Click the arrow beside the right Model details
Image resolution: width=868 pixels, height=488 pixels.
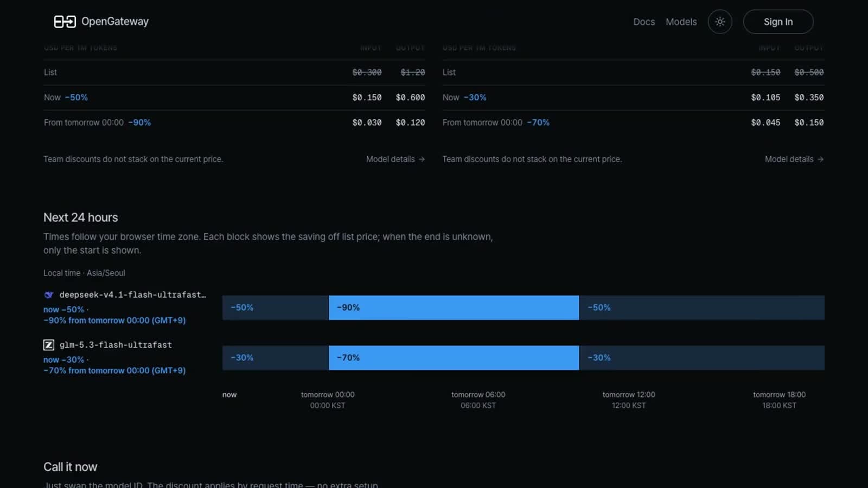[820, 159]
